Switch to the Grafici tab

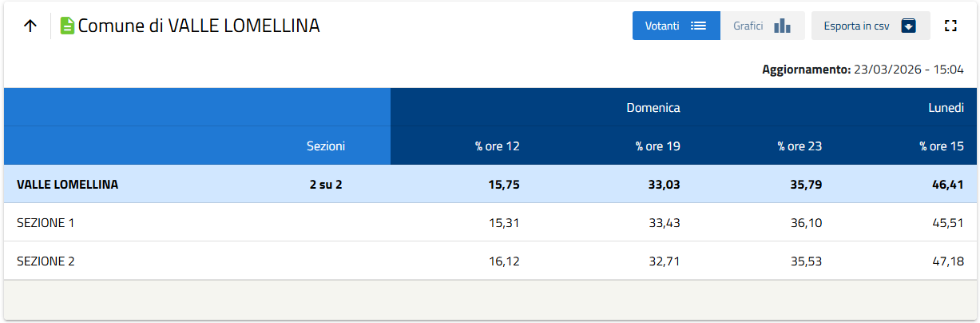[748, 26]
